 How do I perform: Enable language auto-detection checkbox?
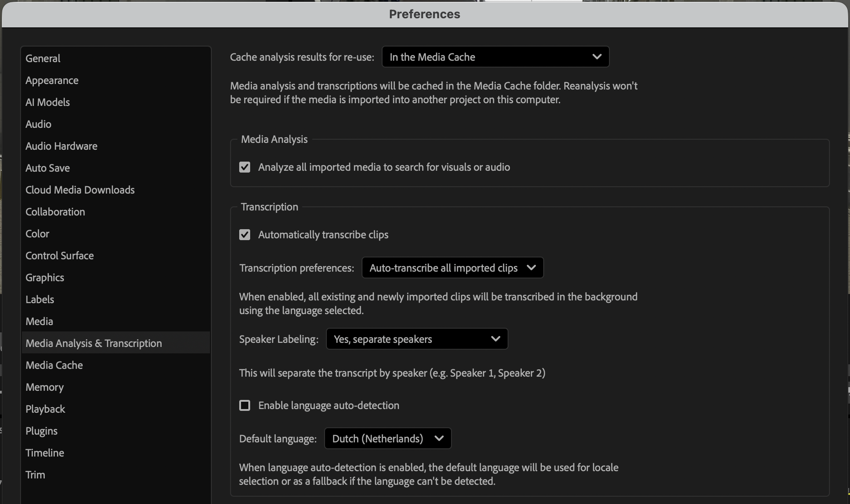point(245,405)
